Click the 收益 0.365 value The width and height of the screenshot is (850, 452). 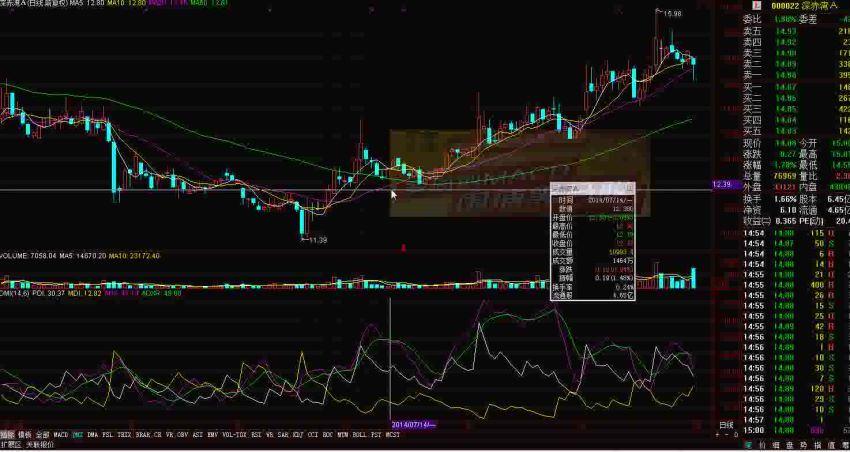tap(785, 221)
